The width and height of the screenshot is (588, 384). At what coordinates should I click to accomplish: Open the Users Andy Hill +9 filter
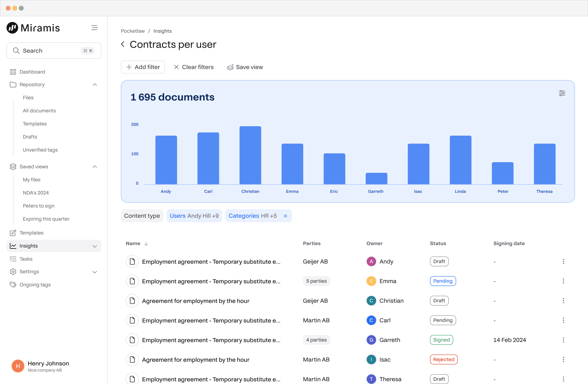(194, 216)
